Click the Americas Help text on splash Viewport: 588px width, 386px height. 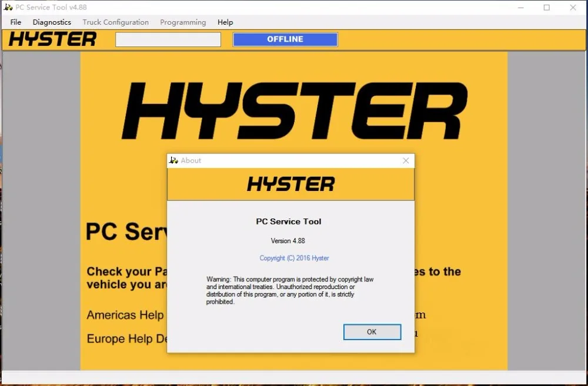pos(125,315)
